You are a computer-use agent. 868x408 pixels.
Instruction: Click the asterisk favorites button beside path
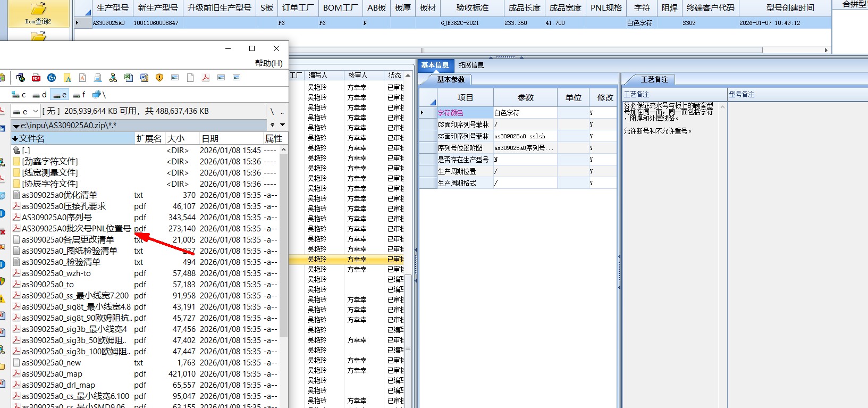coord(273,125)
